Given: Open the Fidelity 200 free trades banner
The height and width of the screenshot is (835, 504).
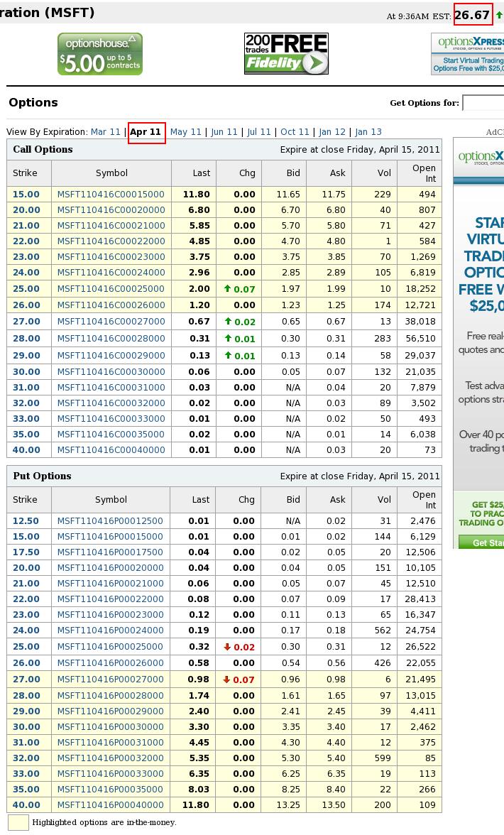Looking at the screenshot, I should 286,54.
